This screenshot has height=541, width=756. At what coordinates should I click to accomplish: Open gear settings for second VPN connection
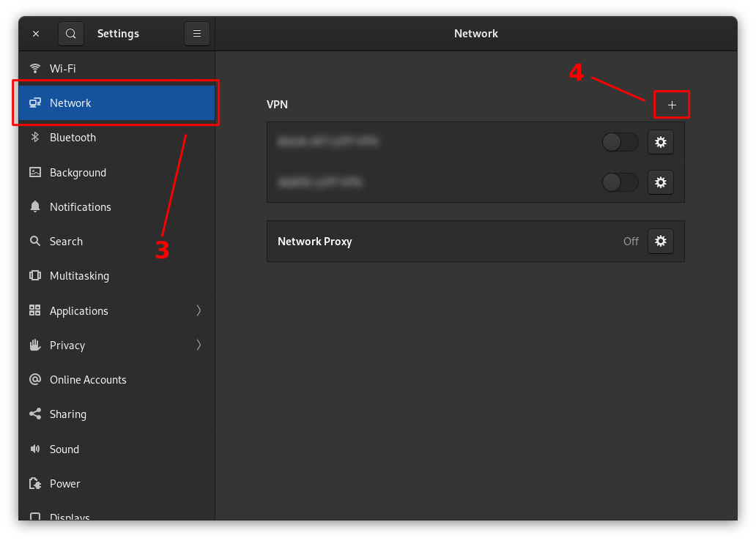point(660,182)
